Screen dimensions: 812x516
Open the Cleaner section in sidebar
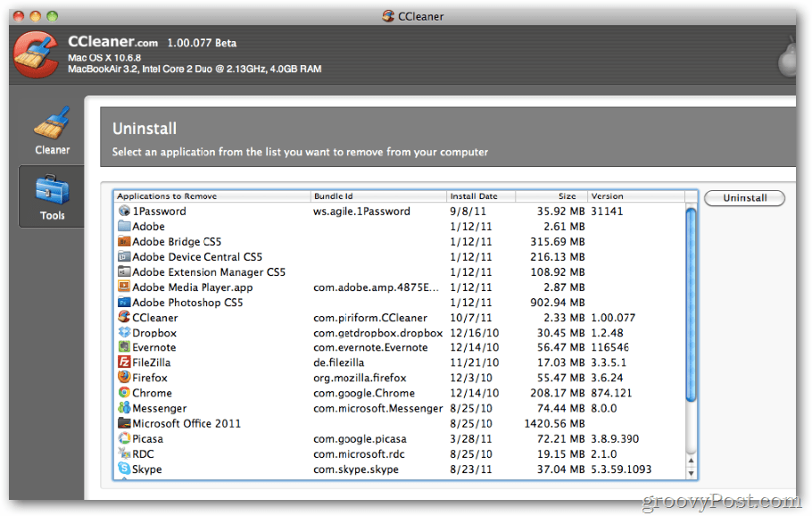(52, 130)
